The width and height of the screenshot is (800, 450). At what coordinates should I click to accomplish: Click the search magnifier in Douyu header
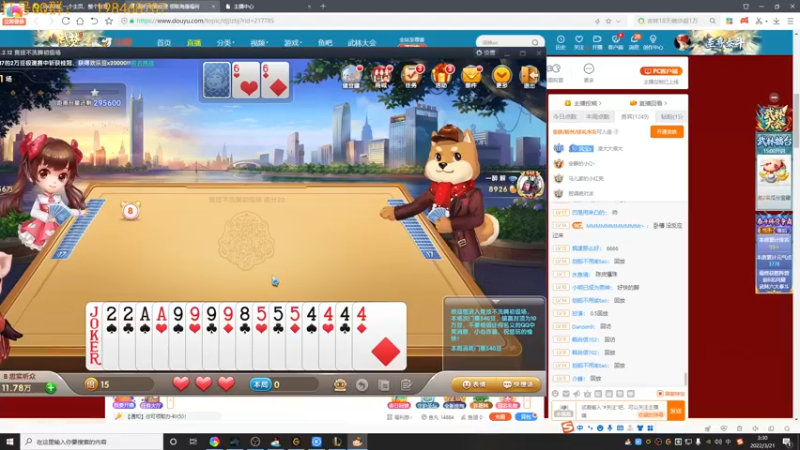click(x=535, y=43)
